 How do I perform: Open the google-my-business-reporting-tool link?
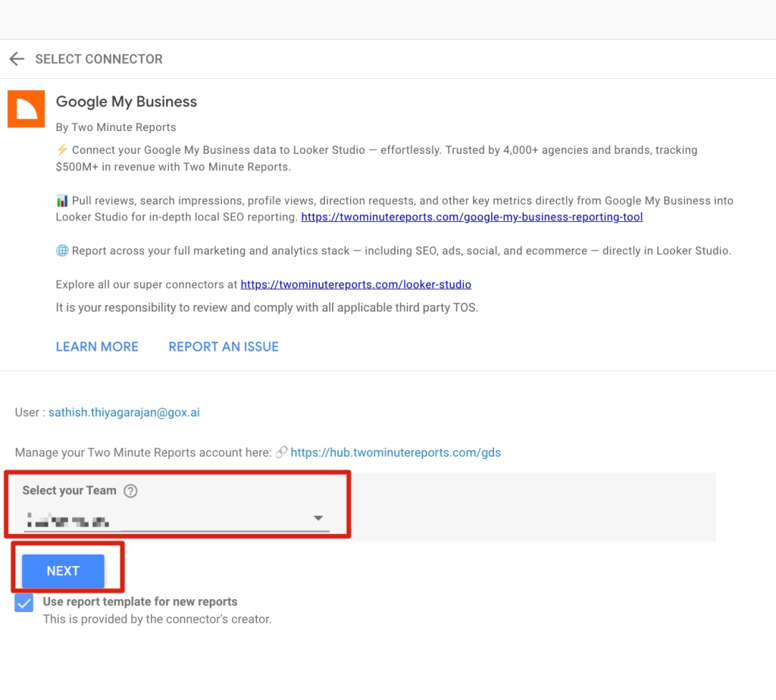[472, 217]
